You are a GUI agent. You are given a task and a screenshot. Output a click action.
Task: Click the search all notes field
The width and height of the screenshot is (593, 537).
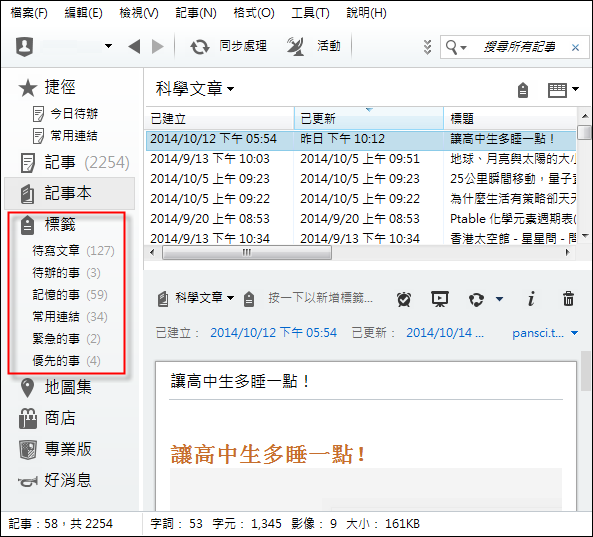point(519,47)
